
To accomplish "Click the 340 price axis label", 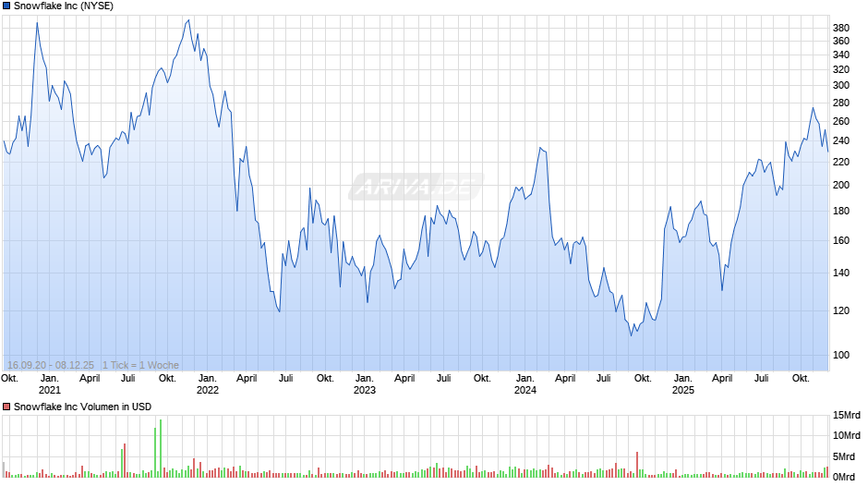I will (841, 55).
